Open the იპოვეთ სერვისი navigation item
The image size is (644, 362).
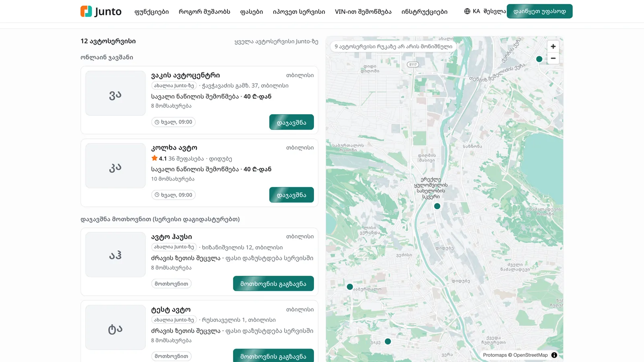(299, 12)
